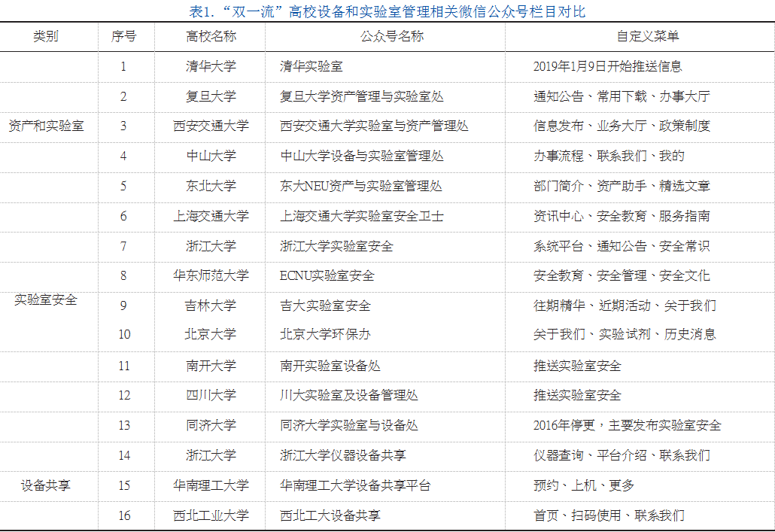Select the column header 公众号名称
The width and height of the screenshot is (775, 532).
(x=392, y=36)
